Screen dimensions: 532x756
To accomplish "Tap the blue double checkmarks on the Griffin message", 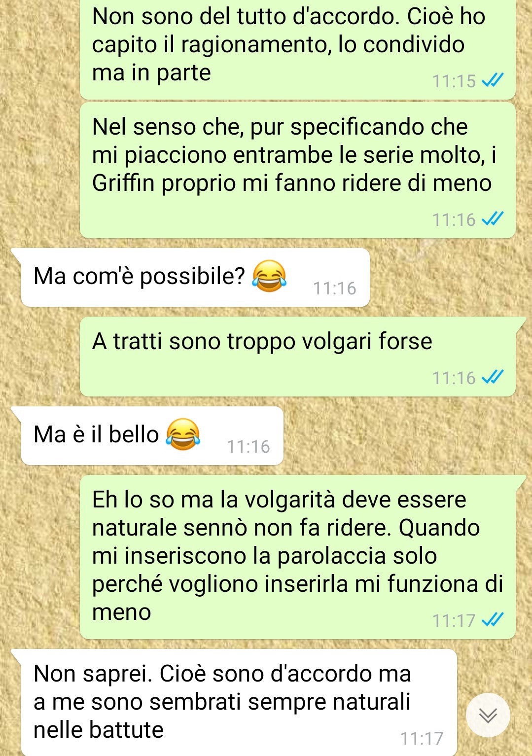I will [493, 219].
